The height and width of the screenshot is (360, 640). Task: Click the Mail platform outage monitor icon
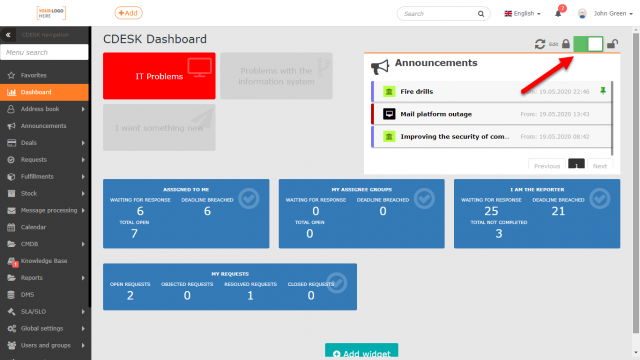click(x=389, y=114)
